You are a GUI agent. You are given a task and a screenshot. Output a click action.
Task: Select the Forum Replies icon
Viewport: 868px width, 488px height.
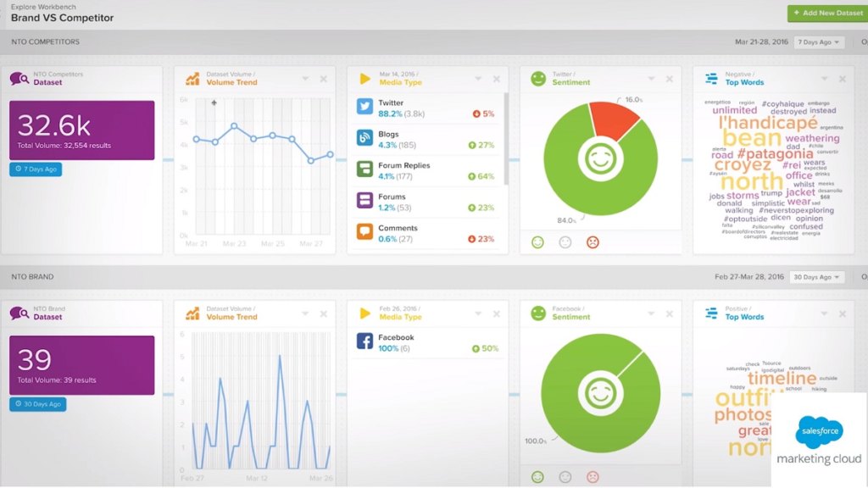[x=365, y=169]
